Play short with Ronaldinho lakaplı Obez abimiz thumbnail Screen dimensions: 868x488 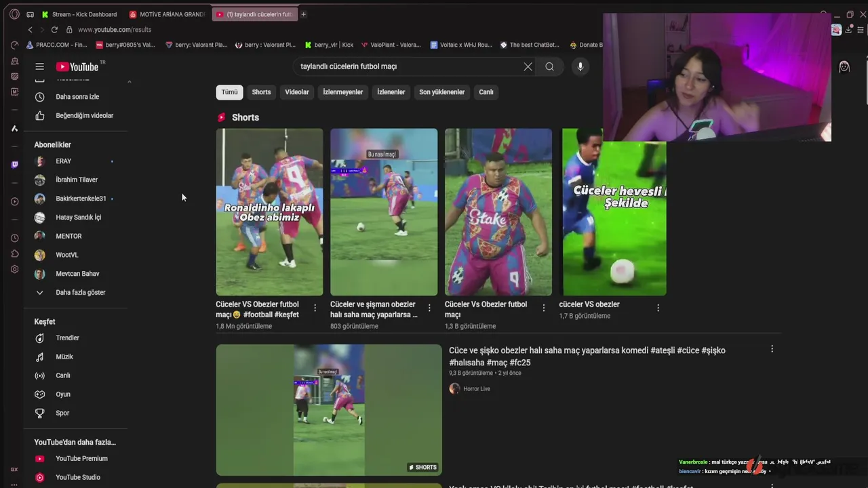(269, 212)
